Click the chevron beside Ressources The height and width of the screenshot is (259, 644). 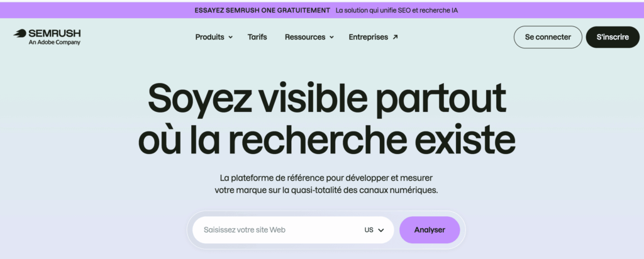point(331,37)
